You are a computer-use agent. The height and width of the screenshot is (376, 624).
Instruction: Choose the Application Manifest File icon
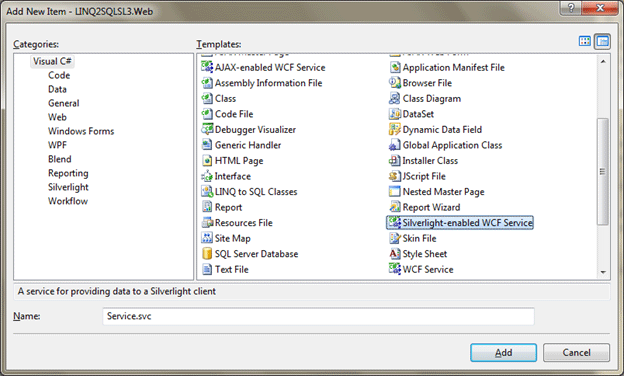(x=395, y=67)
